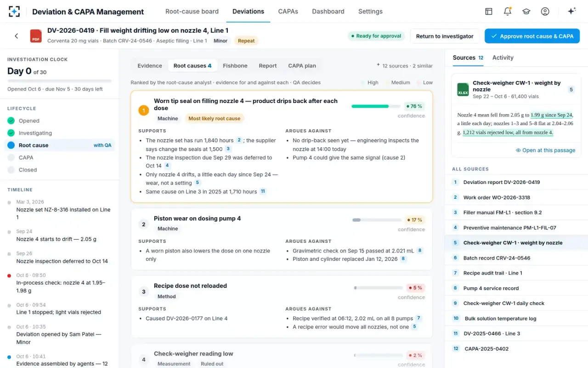Open source Bulk solution temperature log
Image resolution: width=588 pixels, height=368 pixels.
(516, 318)
